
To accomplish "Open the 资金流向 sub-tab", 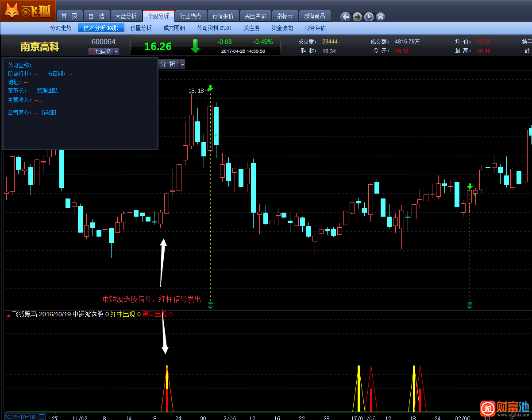I will pyautogui.click(x=282, y=28).
